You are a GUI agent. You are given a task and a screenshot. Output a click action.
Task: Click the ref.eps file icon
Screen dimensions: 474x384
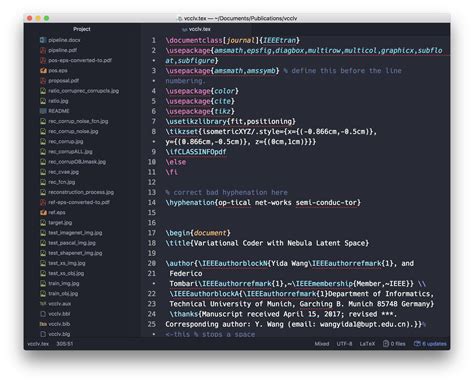43,212
